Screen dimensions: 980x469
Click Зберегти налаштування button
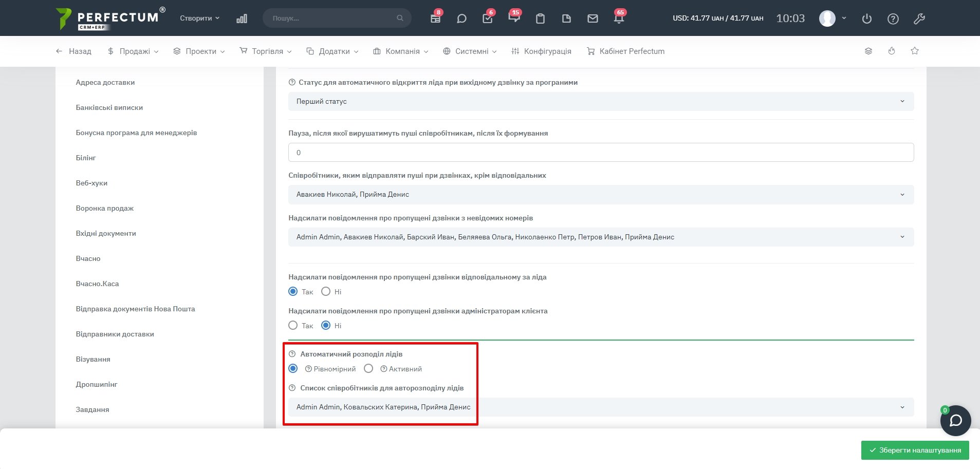point(915,450)
